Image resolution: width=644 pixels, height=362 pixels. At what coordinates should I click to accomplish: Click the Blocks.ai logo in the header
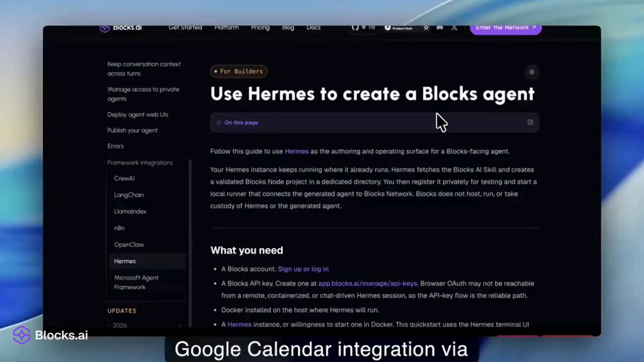(x=120, y=28)
